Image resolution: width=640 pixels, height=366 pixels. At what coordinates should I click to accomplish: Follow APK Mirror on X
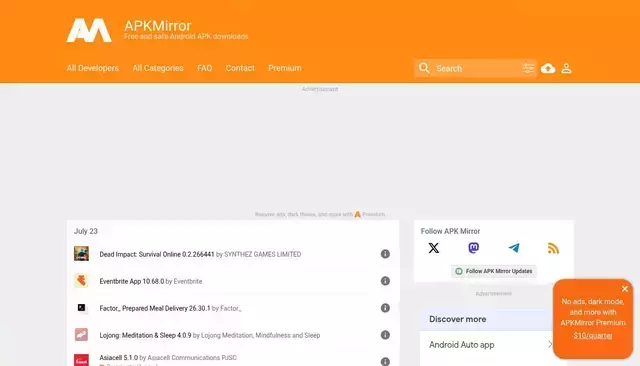coord(433,248)
